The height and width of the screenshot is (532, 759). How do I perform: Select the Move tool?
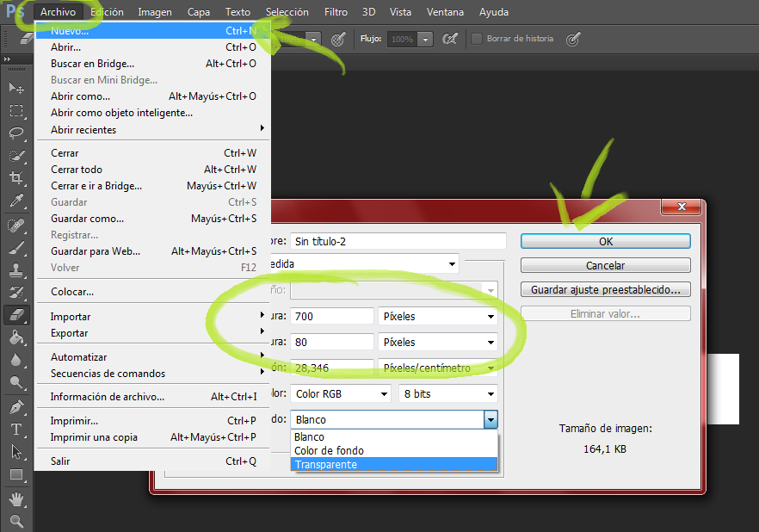(x=16, y=88)
